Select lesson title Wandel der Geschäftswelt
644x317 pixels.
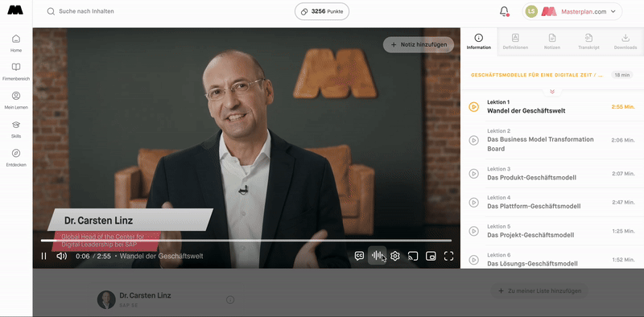pos(526,111)
